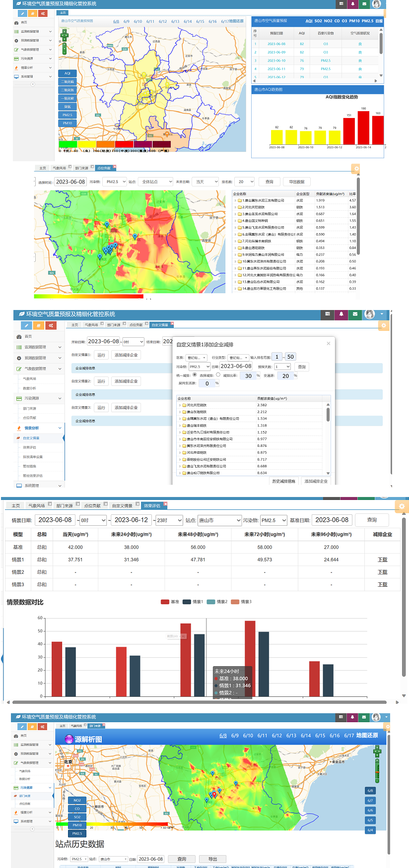Open 排放清单设置 in the sidebar
Viewport: 409px width, 868px height.
pyautogui.click(x=33, y=457)
